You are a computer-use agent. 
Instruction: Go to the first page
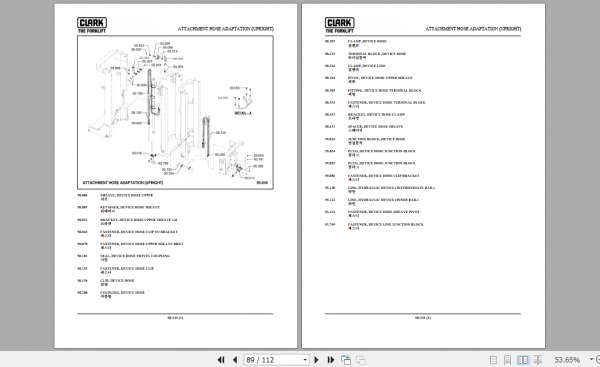[221, 360]
